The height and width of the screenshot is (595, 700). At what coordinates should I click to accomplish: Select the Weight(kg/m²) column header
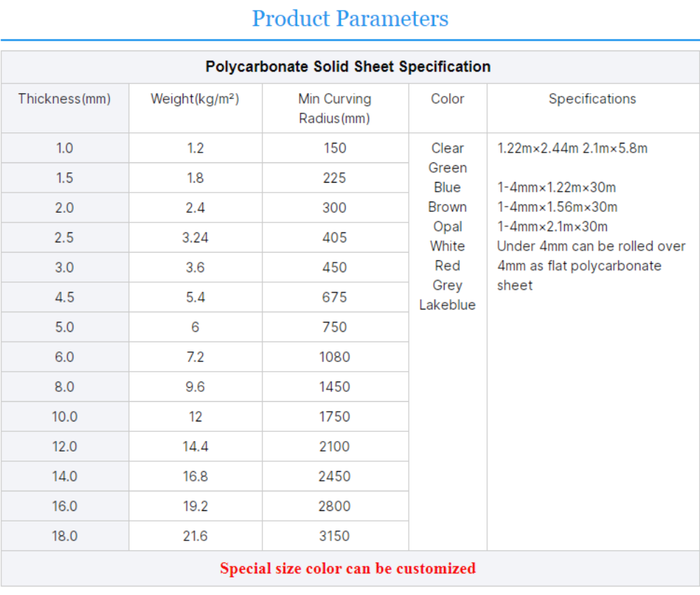(x=195, y=99)
